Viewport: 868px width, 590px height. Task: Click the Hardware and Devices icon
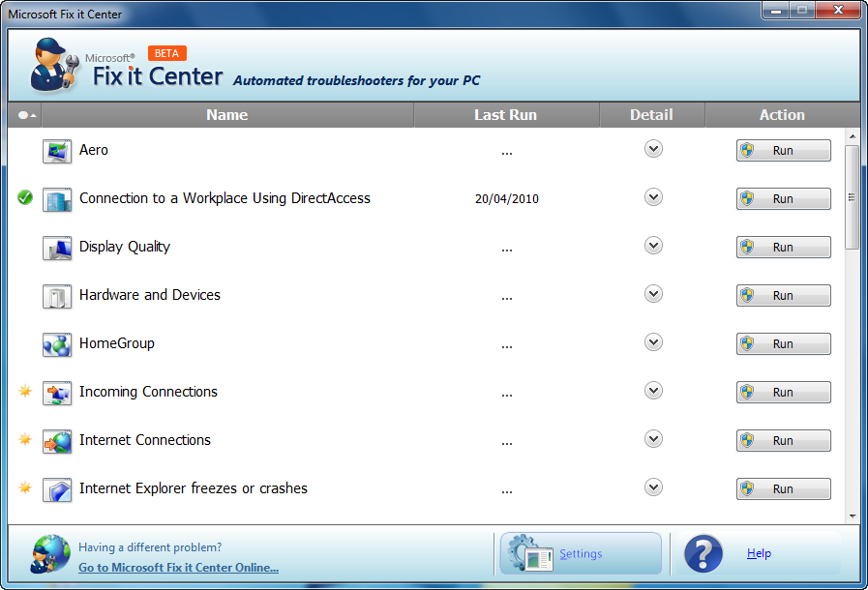point(57,296)
